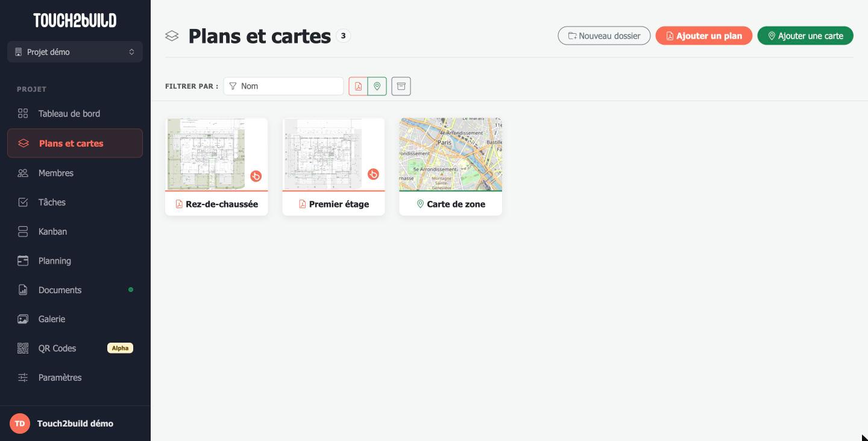Open the Premier étage plan thumbnail
This screenshot has width=868, height=441.
[333, 154]
